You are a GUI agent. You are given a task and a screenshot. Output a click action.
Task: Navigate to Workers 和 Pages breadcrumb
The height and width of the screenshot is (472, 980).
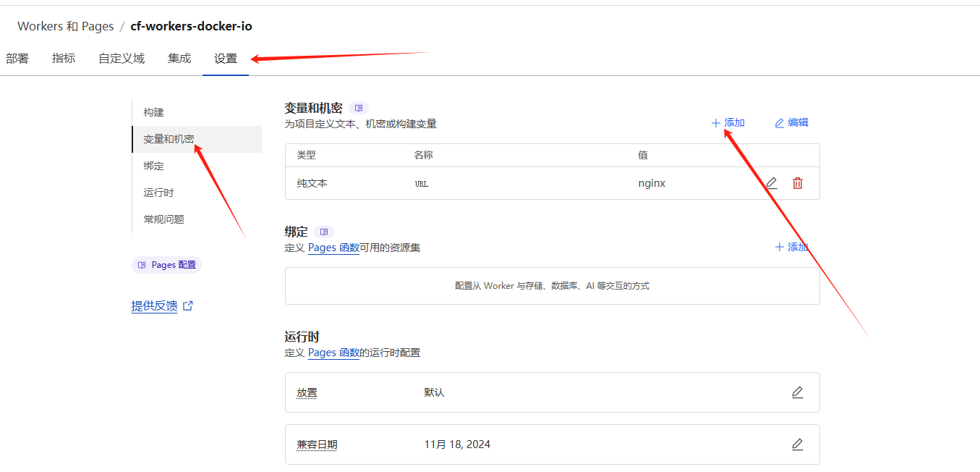point(66,26)
